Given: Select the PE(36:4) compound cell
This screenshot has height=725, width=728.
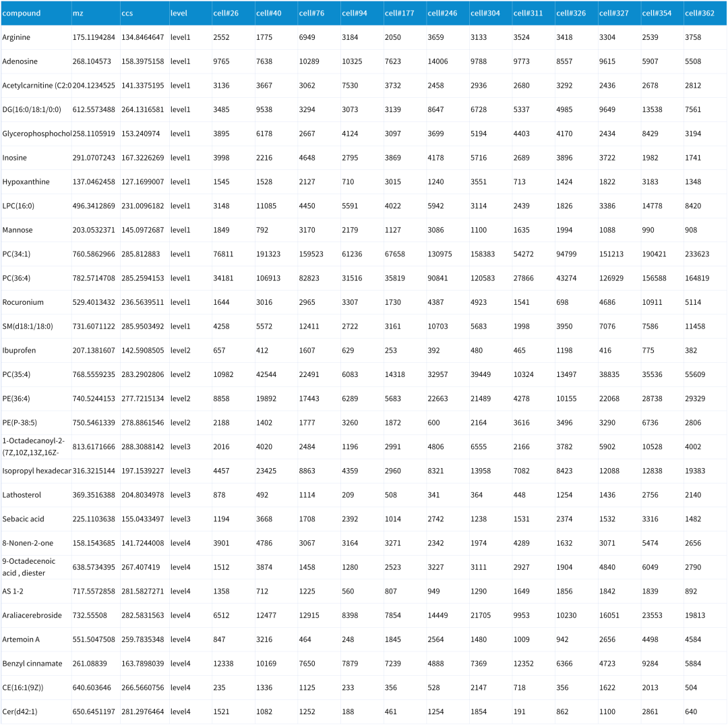Looking at the screenshot, I should (36, 399).
